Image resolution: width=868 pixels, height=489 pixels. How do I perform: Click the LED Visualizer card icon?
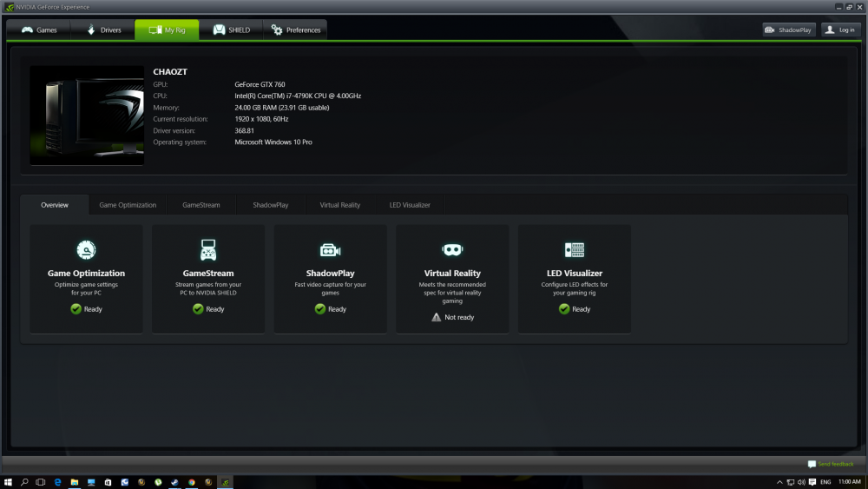pos(575,250)
